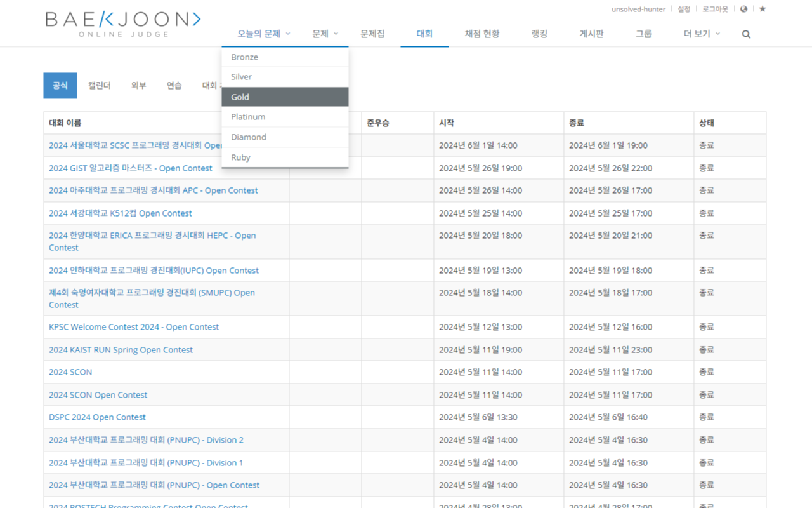Go to Baekjoon Online Judge logo home
The width and height of the screenshot is (812, 508).
[123, 23]
